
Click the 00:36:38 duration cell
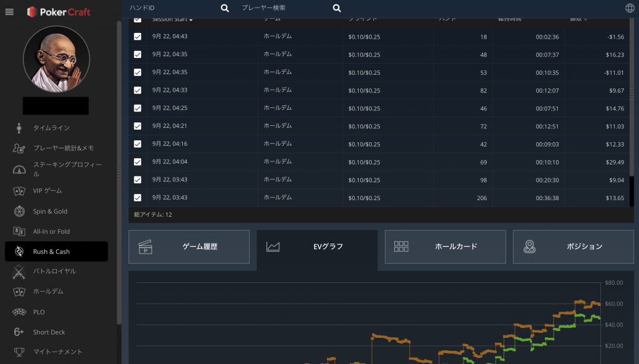pyautogui.click(x=547, y=198)
